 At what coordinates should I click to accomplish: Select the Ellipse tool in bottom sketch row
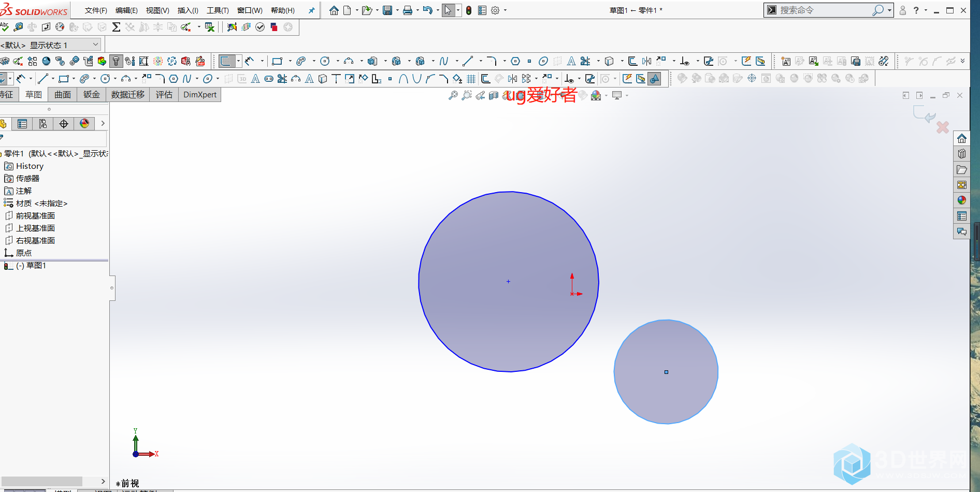point(207,79)
